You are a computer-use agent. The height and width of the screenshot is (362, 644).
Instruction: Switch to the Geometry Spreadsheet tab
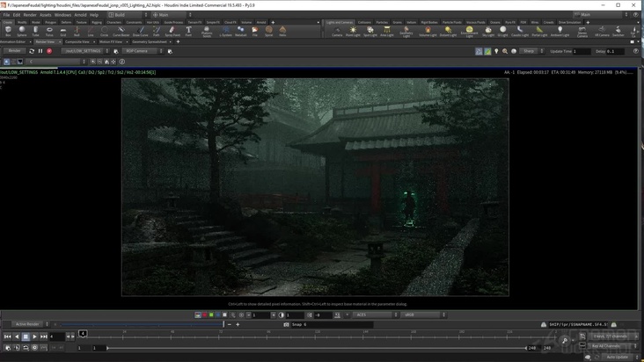point(150,42)
